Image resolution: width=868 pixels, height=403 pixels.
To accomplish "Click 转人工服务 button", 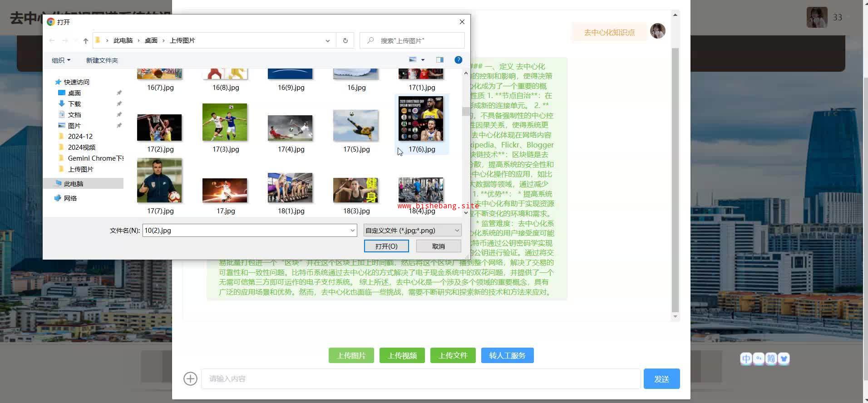I will pyautogui.click(x=508, y=355).
